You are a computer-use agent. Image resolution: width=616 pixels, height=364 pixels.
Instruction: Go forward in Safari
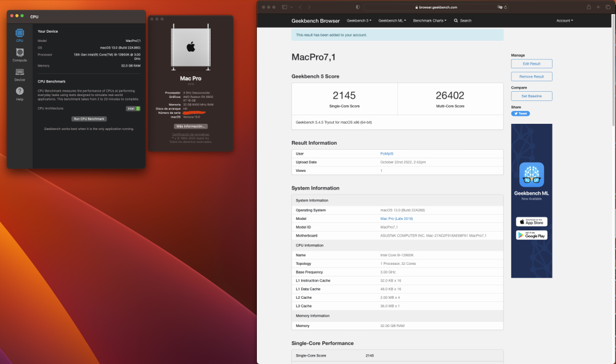[x=309, y=7]
